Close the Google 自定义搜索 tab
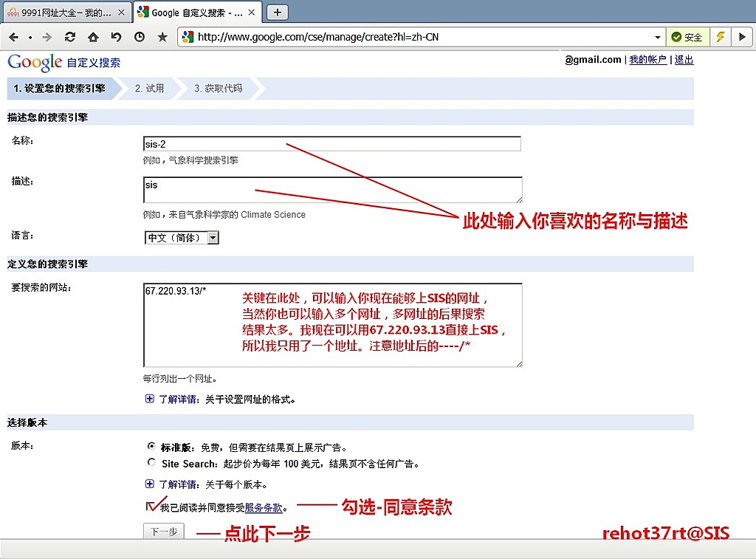756x559 pixels. tap(251, 13)
